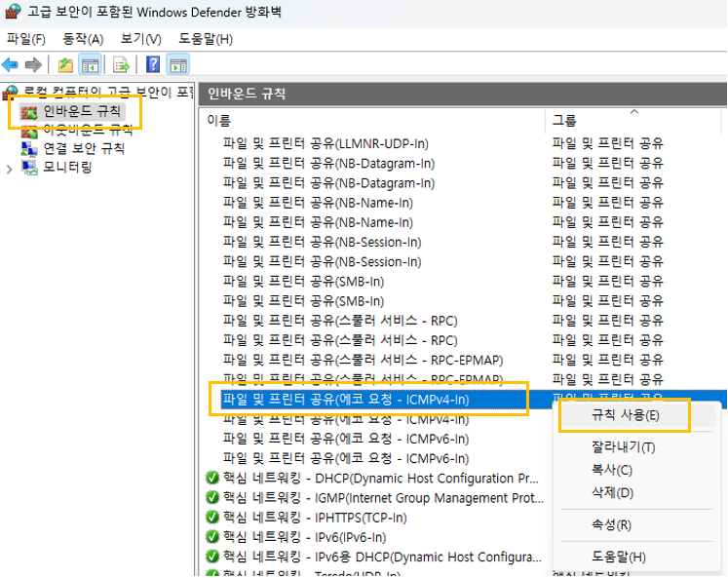Choose 도움말(H) in context menu
The height and width of the screenshot is (578, 728).
[619, 557]
